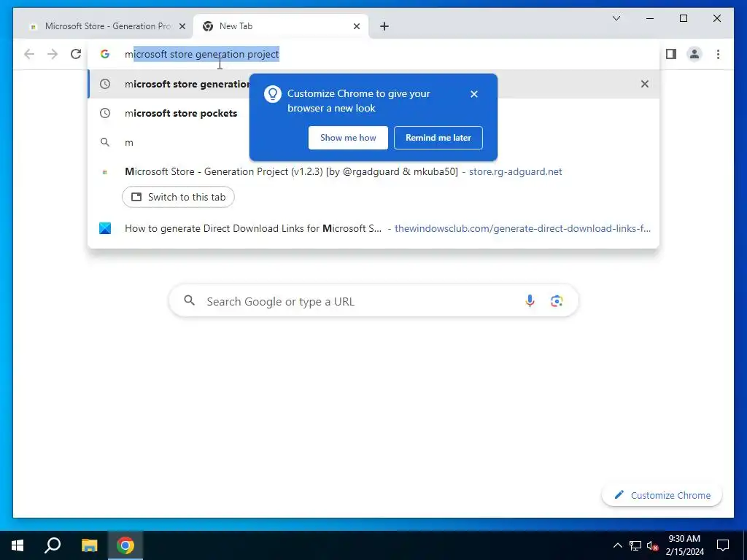
Task: Click the search magnifier in Google box
Action: click(190, 300)
